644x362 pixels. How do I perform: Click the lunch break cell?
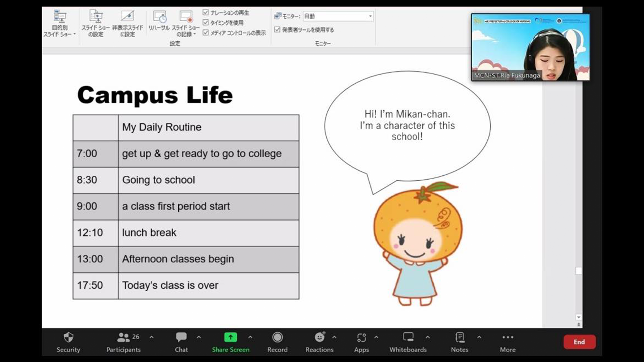tap(209, 233)
